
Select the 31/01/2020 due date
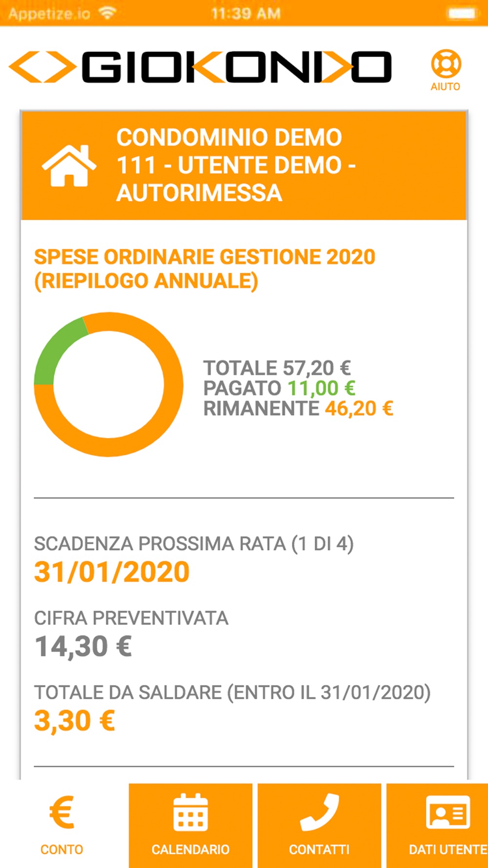pyautogui.click(x=112, y=572)
